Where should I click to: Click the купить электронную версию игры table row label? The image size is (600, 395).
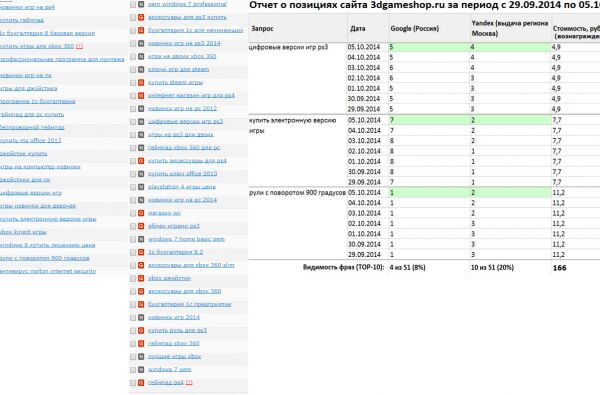click(x=293, y=125)
